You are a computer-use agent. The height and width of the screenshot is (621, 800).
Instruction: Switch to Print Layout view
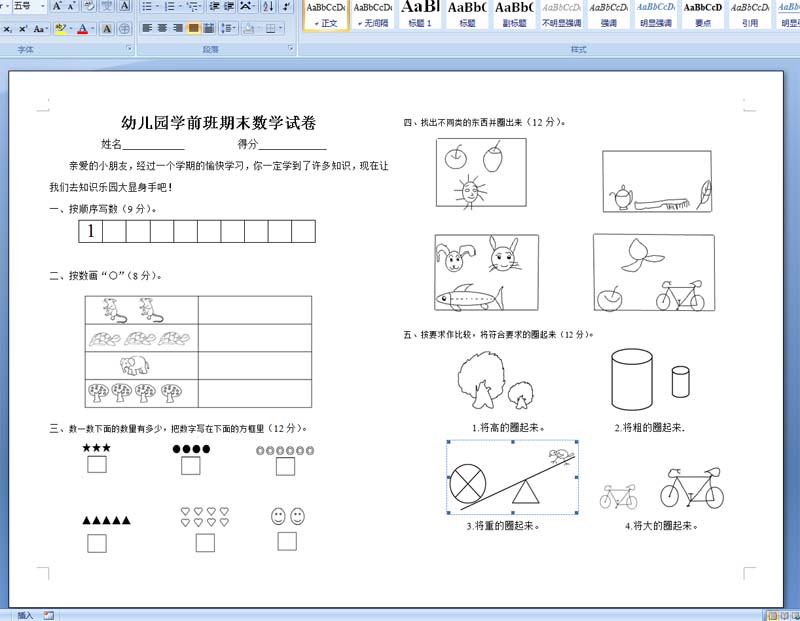click(772, 615)
